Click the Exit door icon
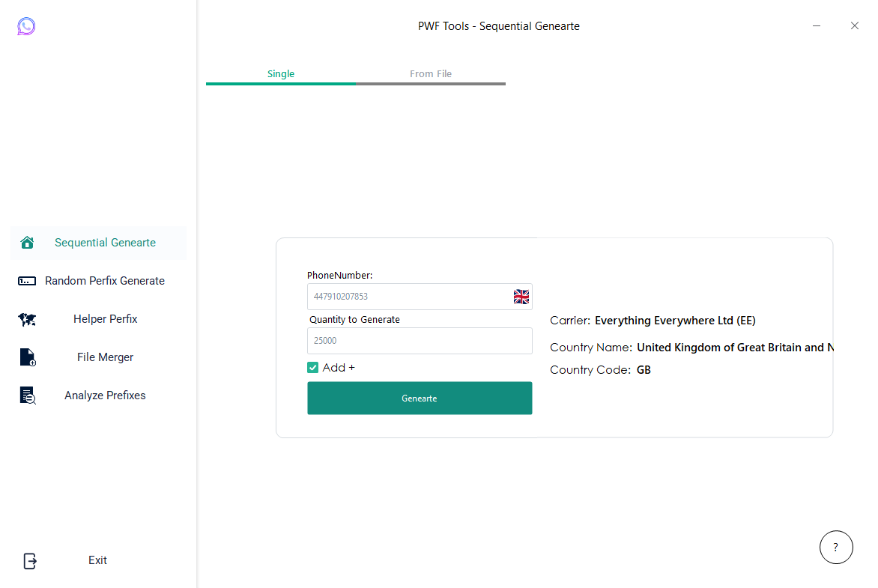The height and width of the screenshot is (588, 878). [30, 560]
